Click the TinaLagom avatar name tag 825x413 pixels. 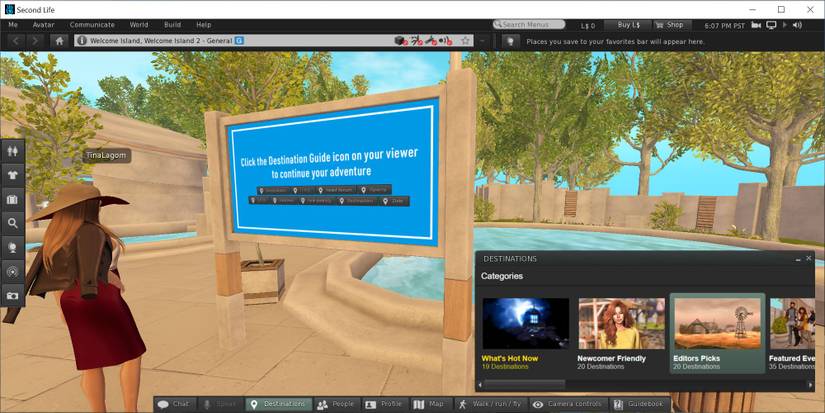tap(106, 156)
